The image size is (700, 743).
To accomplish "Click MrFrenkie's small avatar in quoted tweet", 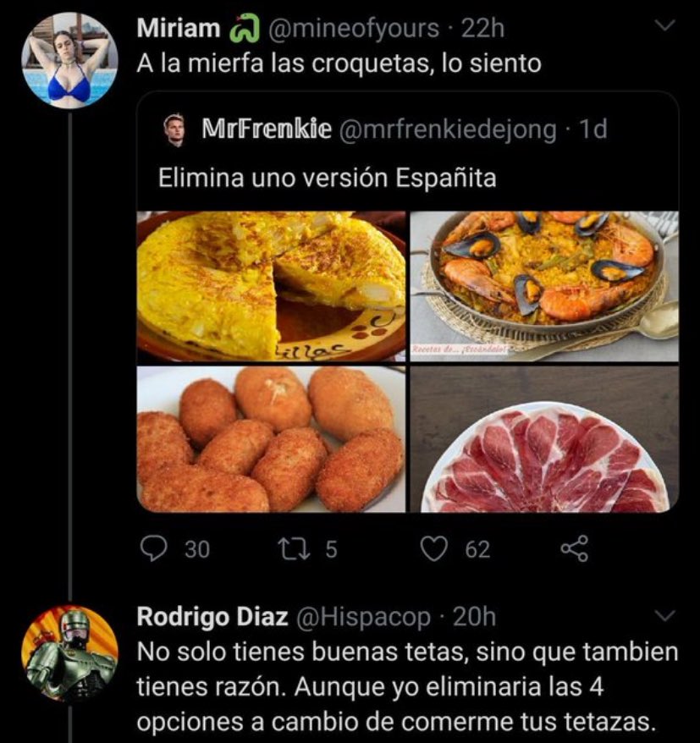I will coord(174,130).
